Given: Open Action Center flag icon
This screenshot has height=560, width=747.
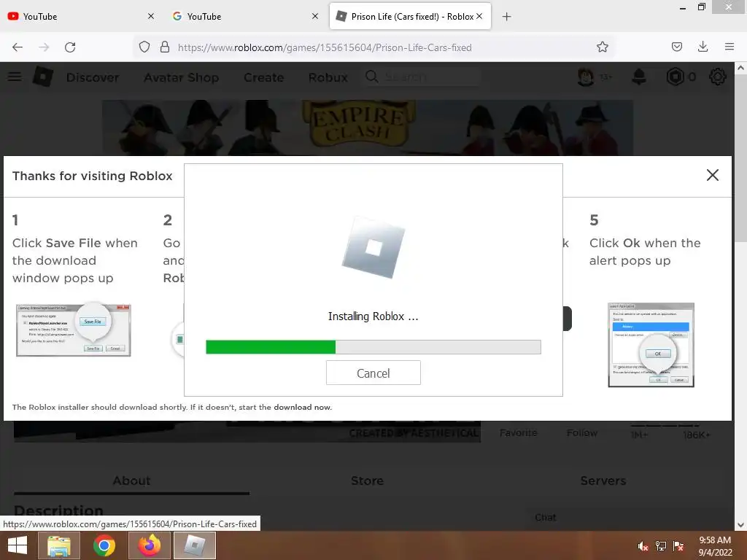Looking at the screenshot, I should click(x=678, y=546).
